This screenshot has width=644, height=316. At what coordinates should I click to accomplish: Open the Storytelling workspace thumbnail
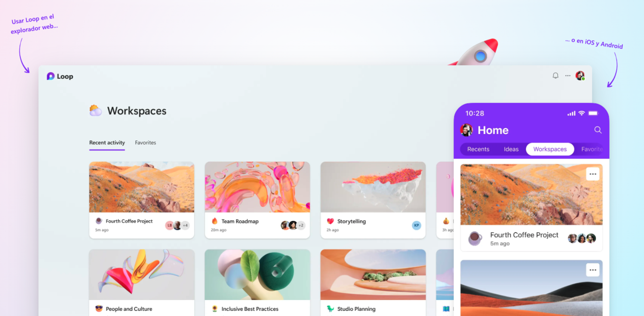point(373,187)
